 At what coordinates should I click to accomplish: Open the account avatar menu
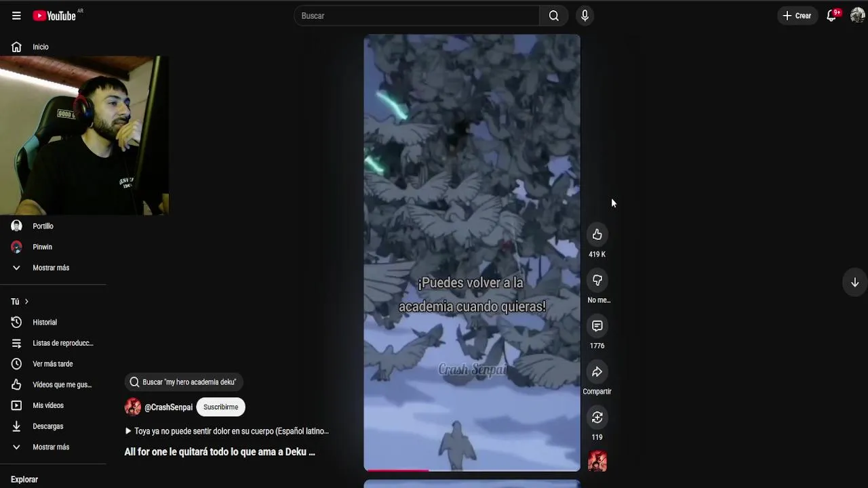point(857,16)
